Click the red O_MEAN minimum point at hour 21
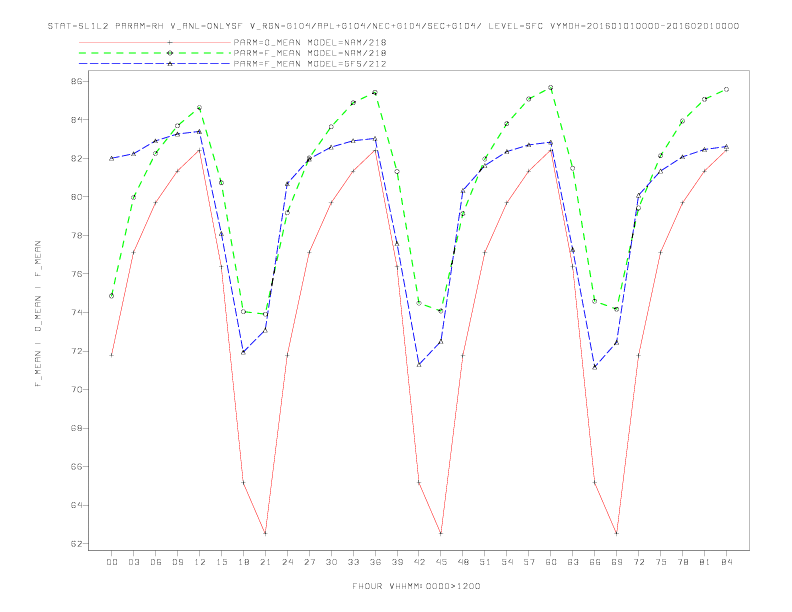Screen dimensions: 792x612 pos(265,533)
